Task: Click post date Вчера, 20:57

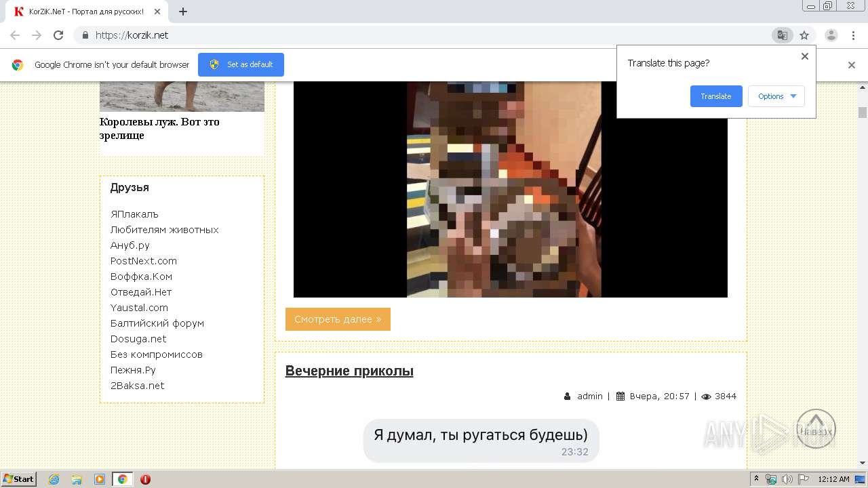Action: (659, 396)
